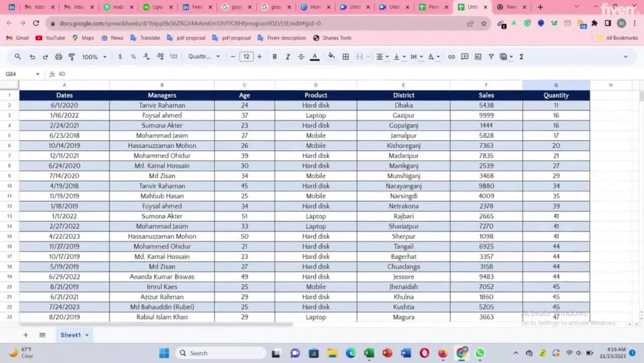This screenshot has height=363, width=644.
Task: Collapse the toolbar with chevron
Action: pos(625,57)
